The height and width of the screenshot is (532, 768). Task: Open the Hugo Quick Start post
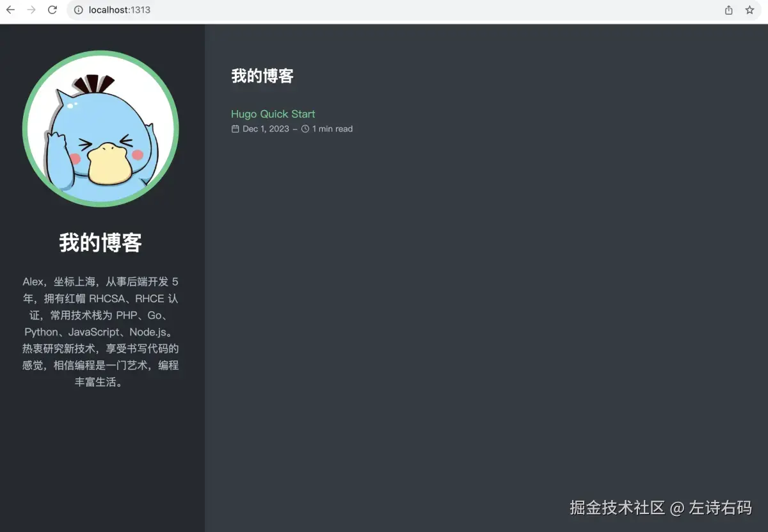coord(273,113)
